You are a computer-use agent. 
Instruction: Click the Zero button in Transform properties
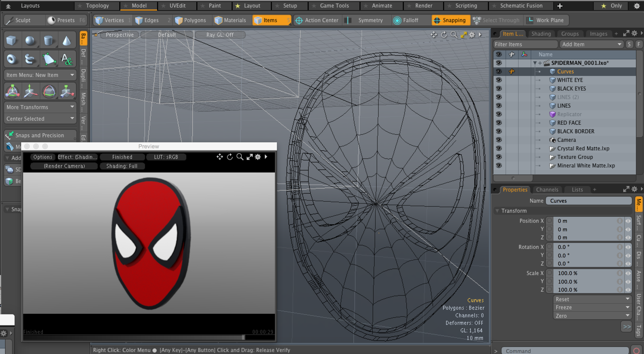point(592,316)
